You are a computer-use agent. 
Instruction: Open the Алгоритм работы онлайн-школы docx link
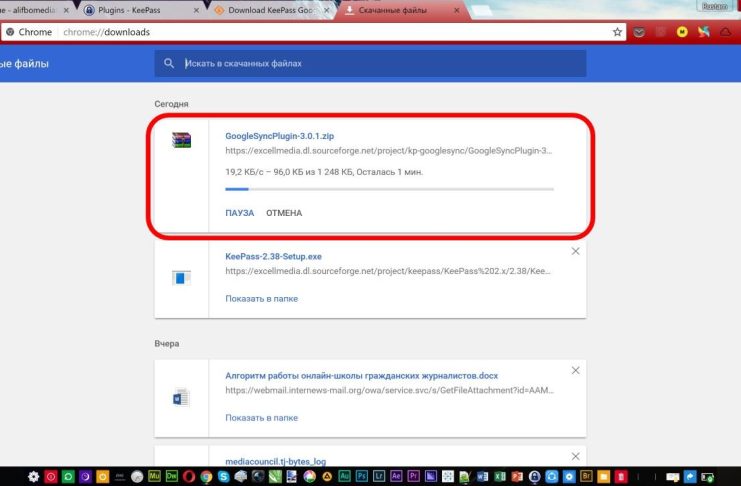362,376
